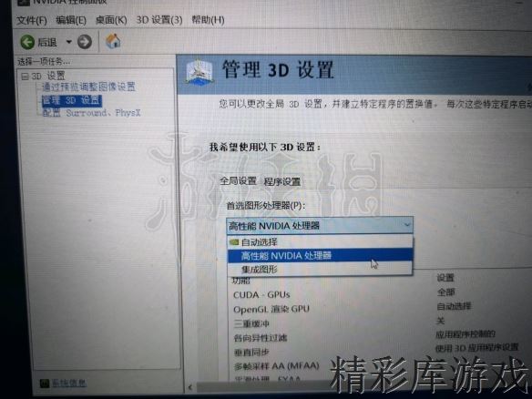This screenshot has width=532, height=399.
Task: Click the 自动选择 value for OpenGL 渲染 GPU
Action: pyautogui.click(x=454, y=306)
